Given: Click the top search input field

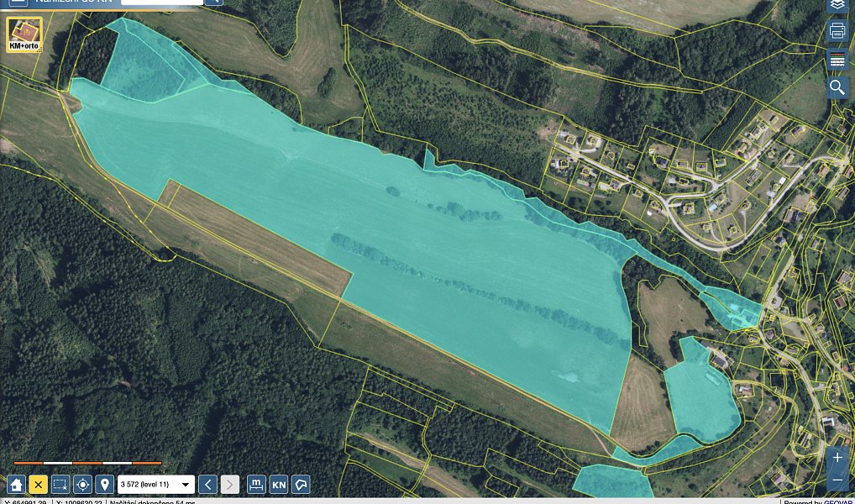Looking at the screenshot, I should click(x=162, y=3).
